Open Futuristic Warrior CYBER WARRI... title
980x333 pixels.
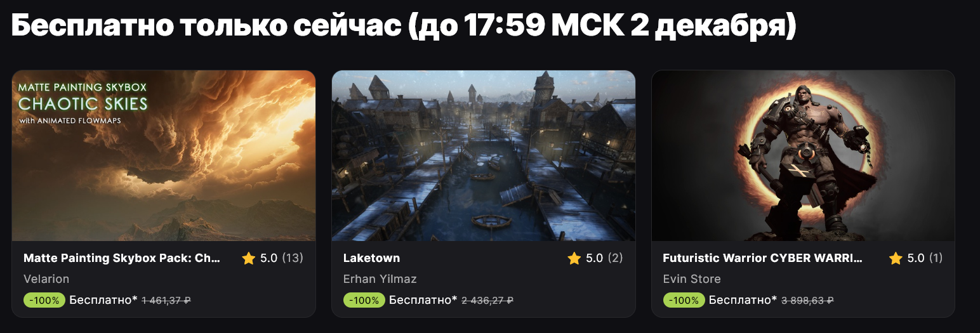[x=763, y=258]
